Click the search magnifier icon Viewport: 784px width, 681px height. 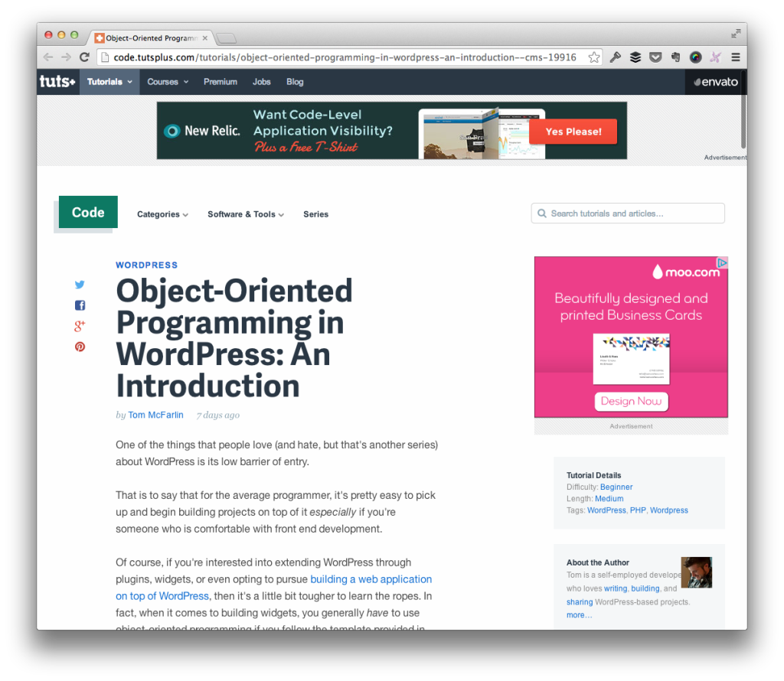pos(542,213)
